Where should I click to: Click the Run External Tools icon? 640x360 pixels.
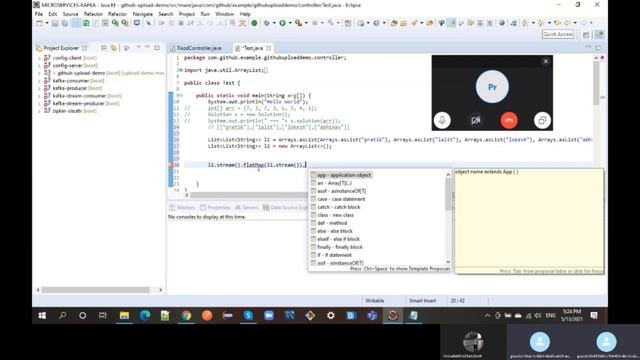pyautogui.click(x=298, y=23)
